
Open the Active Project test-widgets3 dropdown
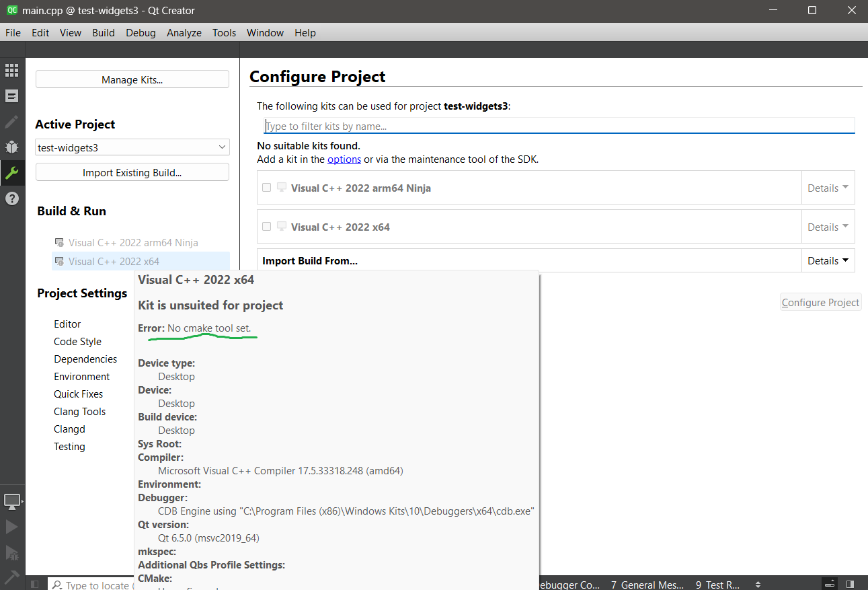(132, 147)
